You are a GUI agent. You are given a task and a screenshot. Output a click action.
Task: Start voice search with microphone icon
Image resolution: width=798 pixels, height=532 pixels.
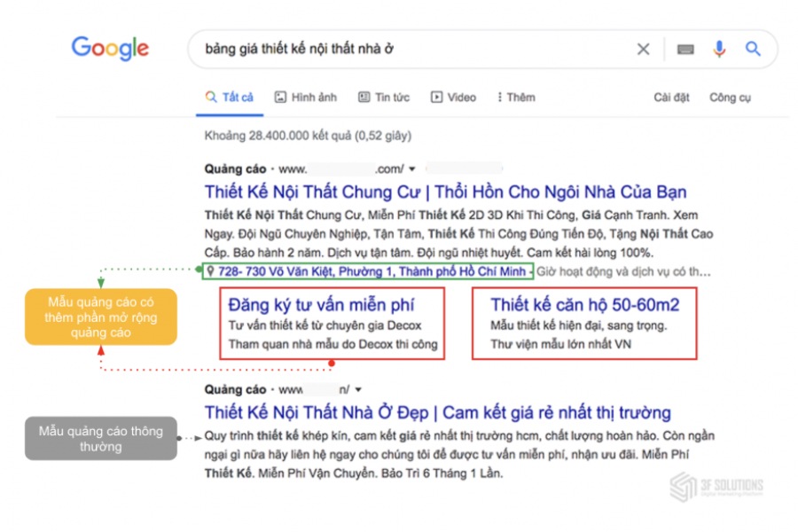click(x=719, y=49)
